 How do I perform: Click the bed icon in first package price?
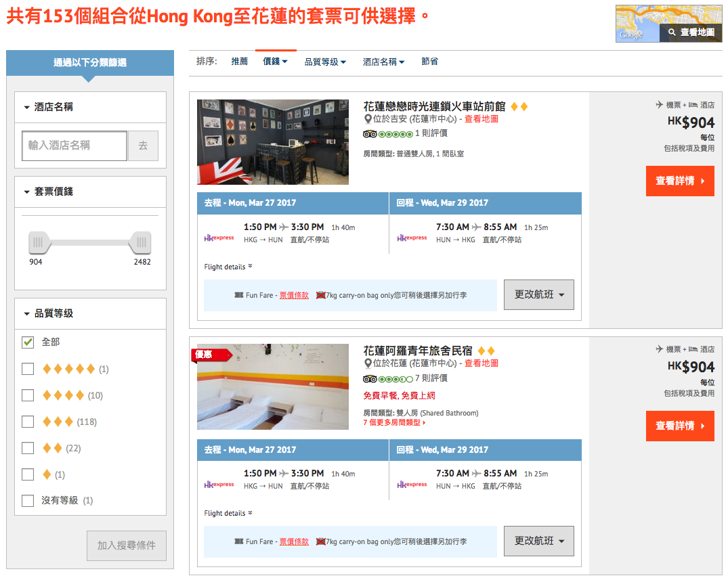click(x=693, y=105)
